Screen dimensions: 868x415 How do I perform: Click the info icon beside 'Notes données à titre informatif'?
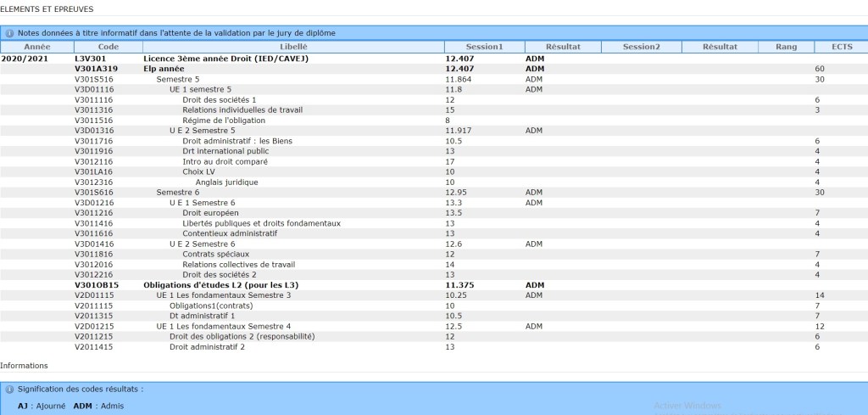pos(9,33)
